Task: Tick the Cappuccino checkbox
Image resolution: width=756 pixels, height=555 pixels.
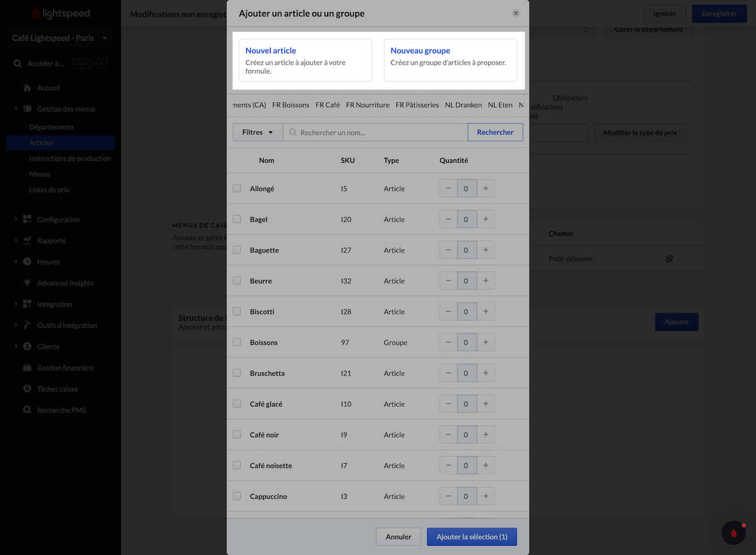Action: pyautogui.click(x=237, y=496)
